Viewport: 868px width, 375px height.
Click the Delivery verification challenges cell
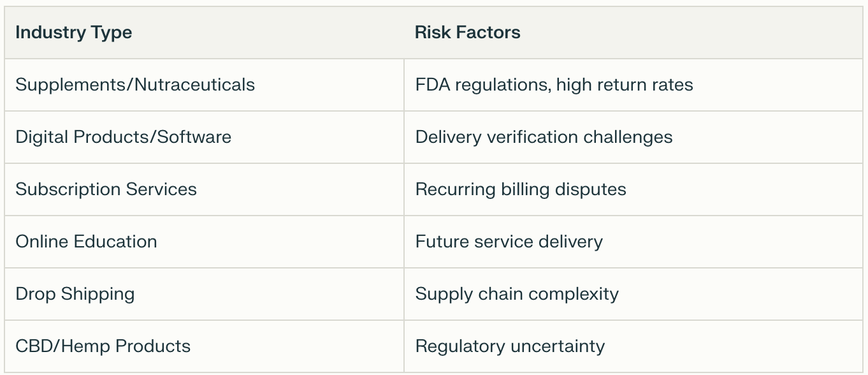[544, 137]
